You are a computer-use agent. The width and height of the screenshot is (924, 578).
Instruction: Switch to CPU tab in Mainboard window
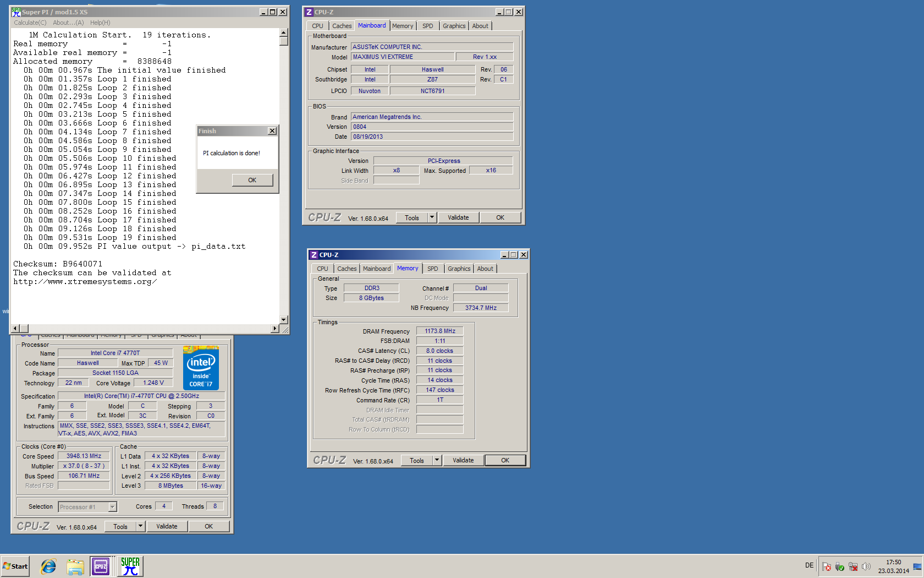318,26
